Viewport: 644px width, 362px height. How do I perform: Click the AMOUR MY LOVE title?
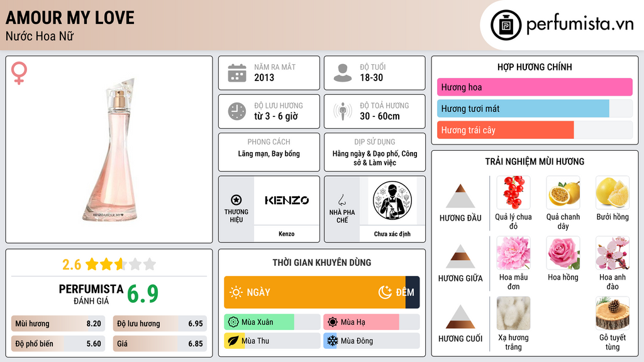click(x=70, y=18)
